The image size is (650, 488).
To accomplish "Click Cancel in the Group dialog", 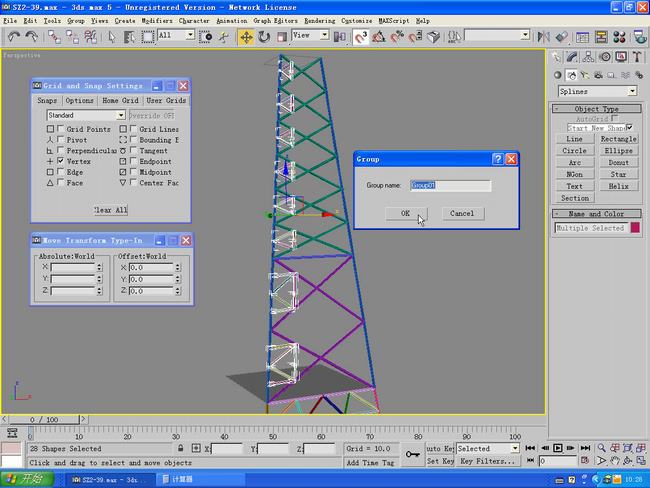I will (462, 213).
